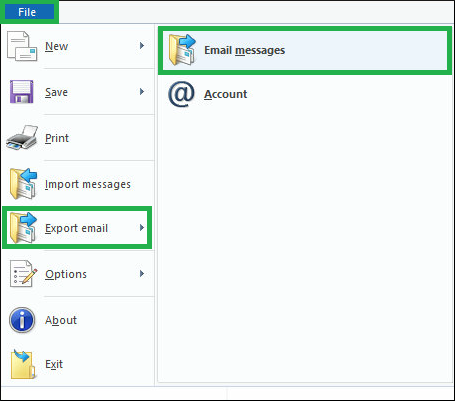Select Email messages text in submenu
The image size is (455, 401).
(x=244, y=50)
